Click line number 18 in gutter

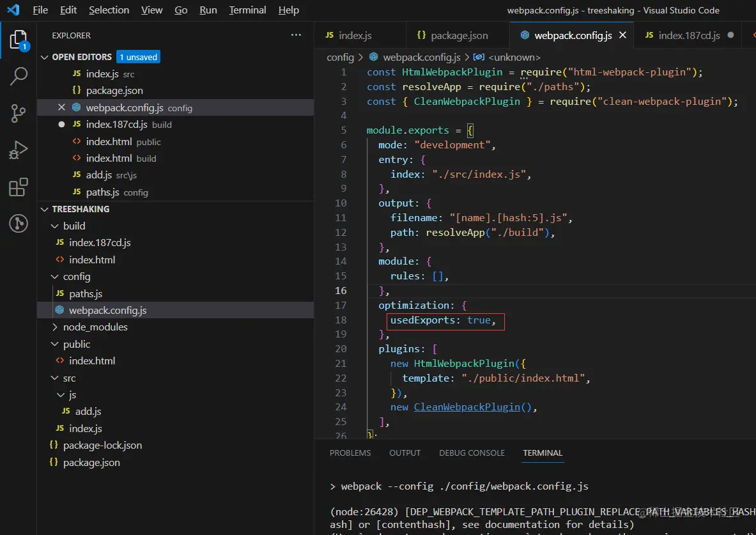pyautogui.click(x=341, y=320)
